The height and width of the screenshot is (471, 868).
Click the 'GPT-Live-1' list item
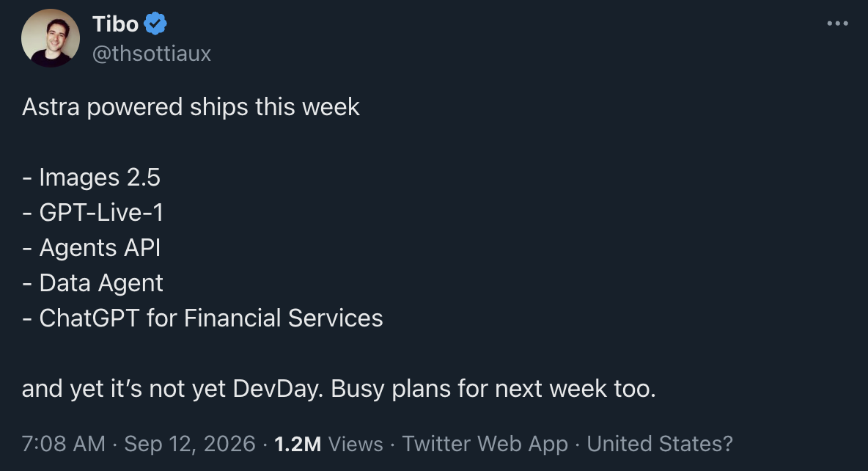pos(93,213)
